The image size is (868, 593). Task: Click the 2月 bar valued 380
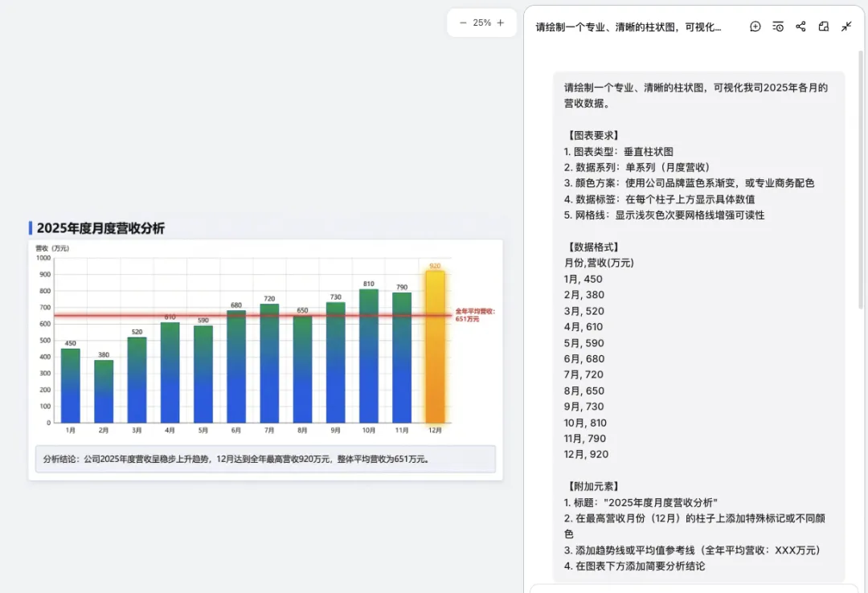click(x=104, y=391)
